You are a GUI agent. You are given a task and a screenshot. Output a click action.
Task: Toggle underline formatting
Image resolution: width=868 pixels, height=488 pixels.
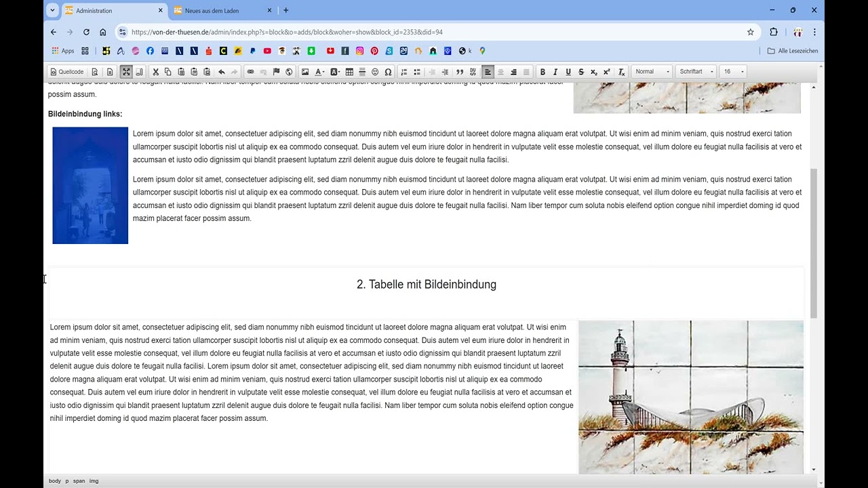(x=568, y=72)
